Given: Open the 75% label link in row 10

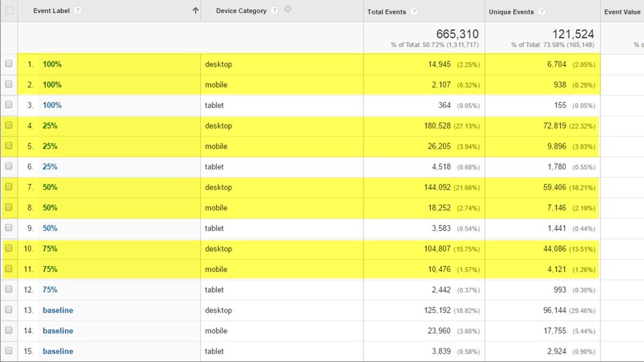Looking at the screenshot, I should [50, 249].
